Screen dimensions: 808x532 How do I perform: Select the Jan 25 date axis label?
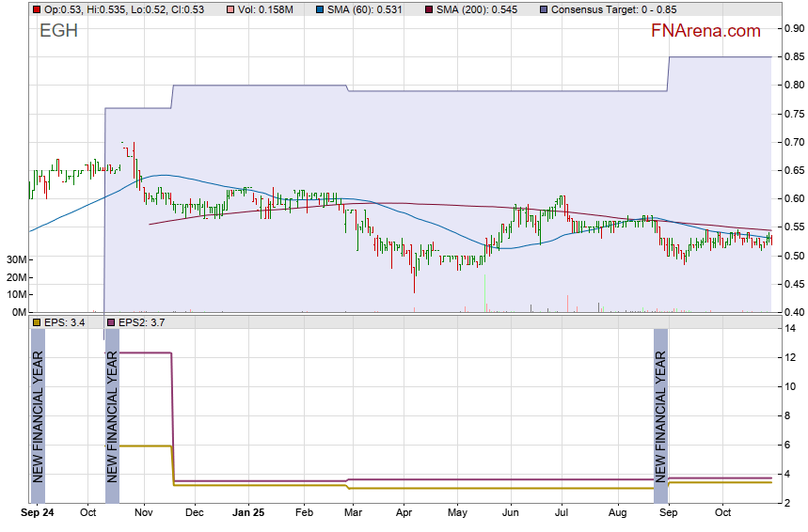[248, 514]
